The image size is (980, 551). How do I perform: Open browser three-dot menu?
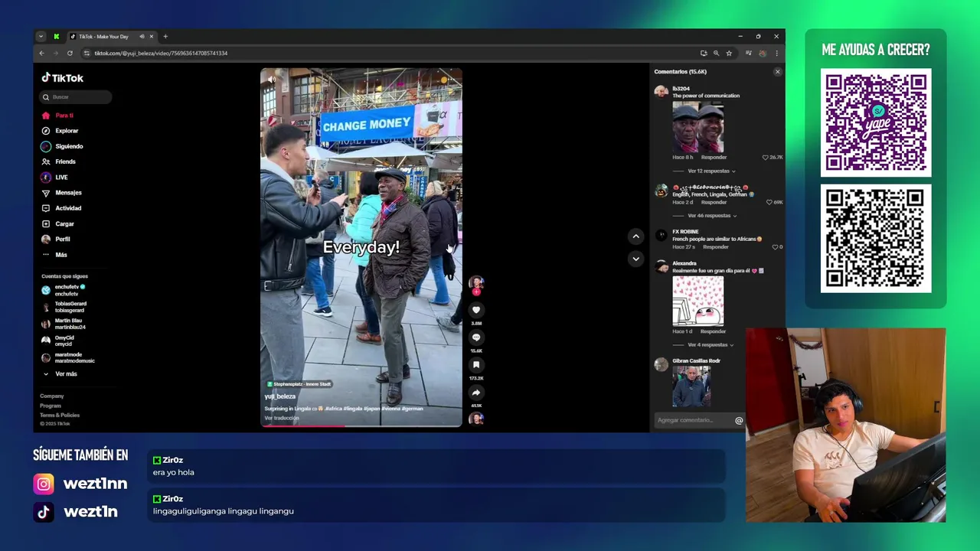click(776, 53)
